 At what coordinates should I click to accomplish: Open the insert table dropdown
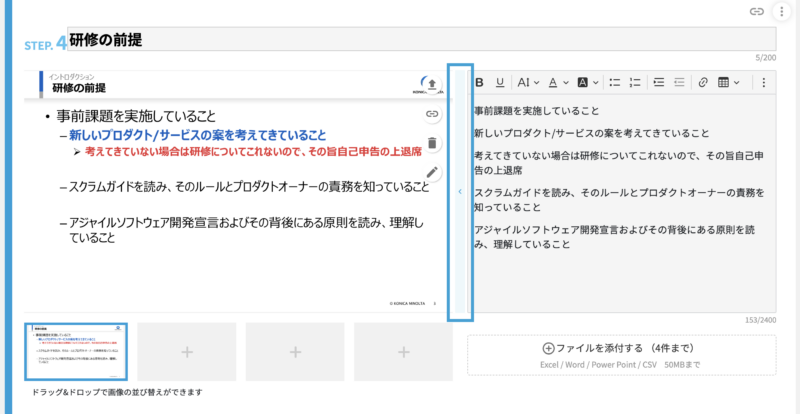(x=728, y=82)
